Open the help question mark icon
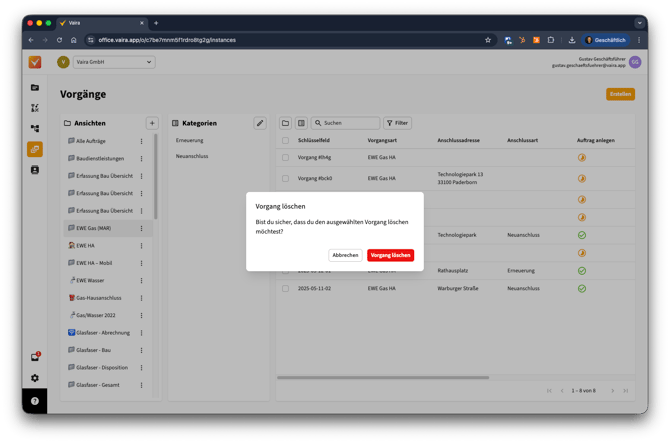 [35, 401]
